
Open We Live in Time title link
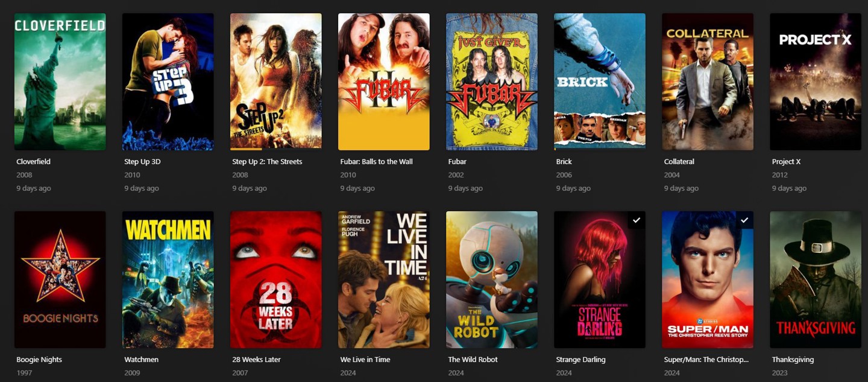(x=365, y=360)
